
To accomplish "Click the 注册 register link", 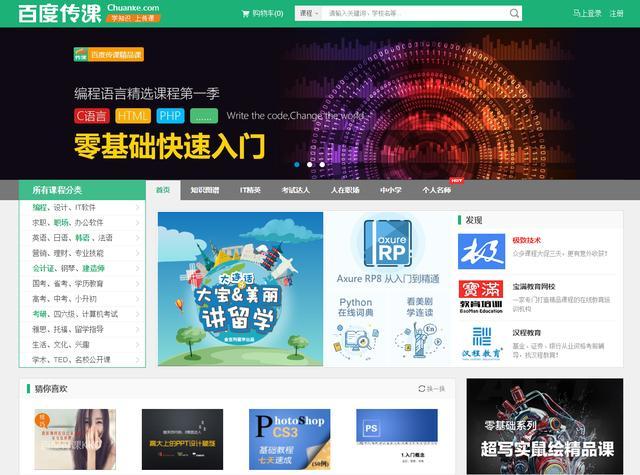I will [x=616, y=13].
